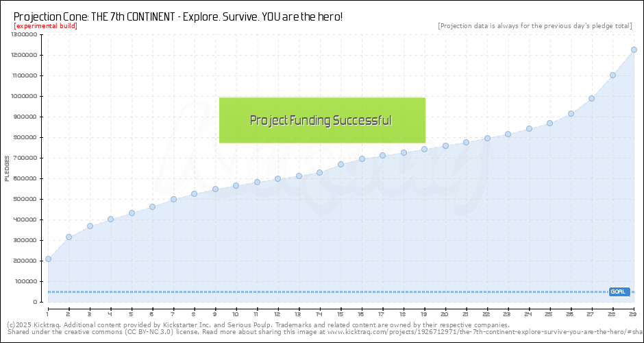Click the Projection Cone chart title
Screen dimensions: 644x343
(178, 16)
